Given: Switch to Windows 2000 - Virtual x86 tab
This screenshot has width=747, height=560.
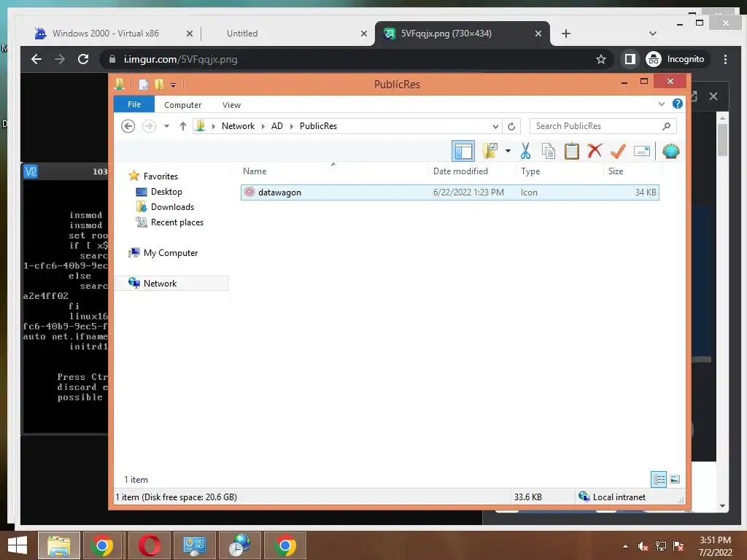Looking at the screenshot, I should click(x=105, y=34).
